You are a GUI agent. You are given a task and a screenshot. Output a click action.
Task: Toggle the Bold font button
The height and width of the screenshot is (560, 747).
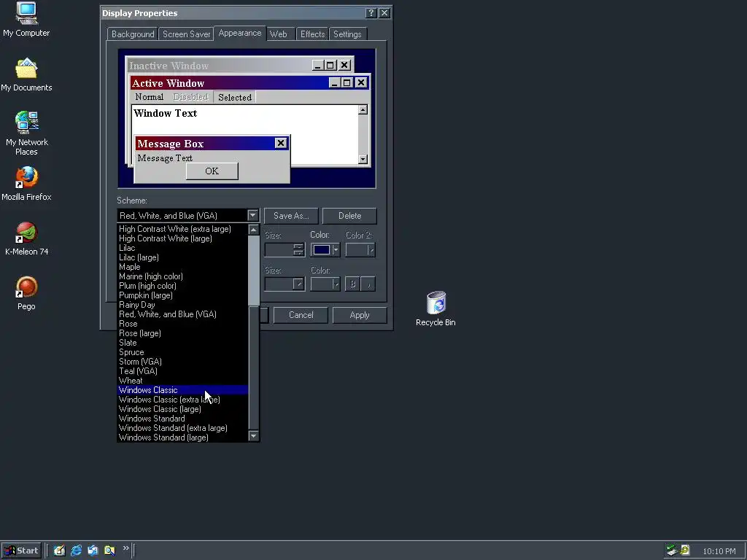coord(352,284)
